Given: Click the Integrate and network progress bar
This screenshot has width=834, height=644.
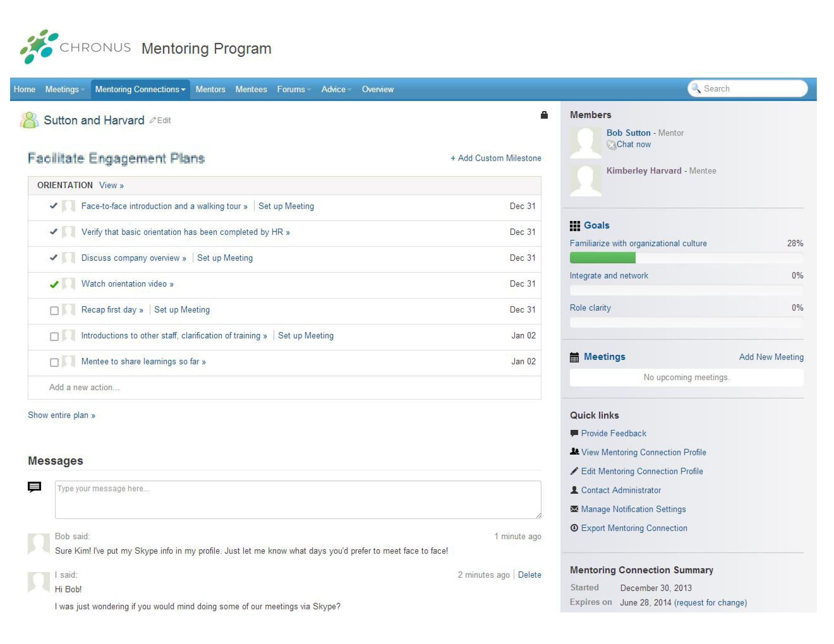Looking at the screenshot, I should [x=686, y=290].
